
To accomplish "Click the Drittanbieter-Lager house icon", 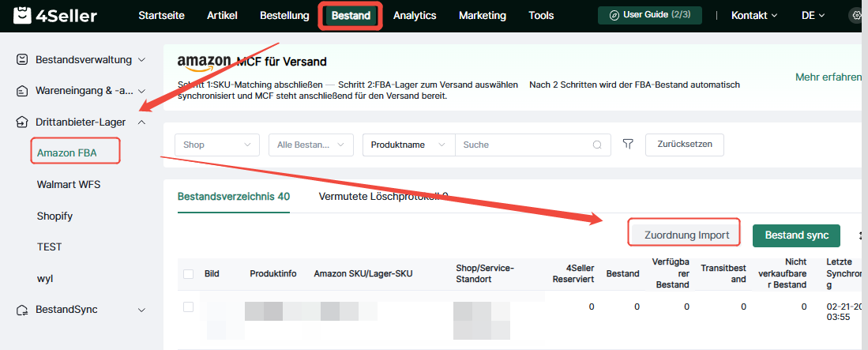I will pos(22,122).
